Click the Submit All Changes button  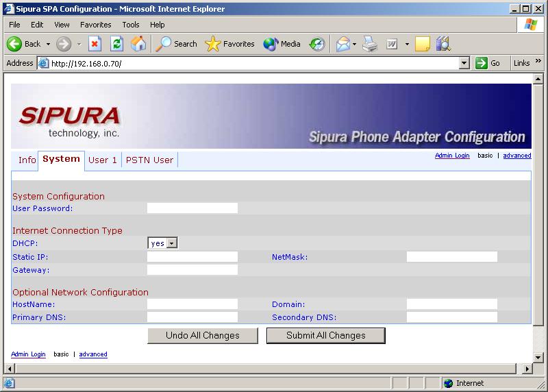[326, 335]
